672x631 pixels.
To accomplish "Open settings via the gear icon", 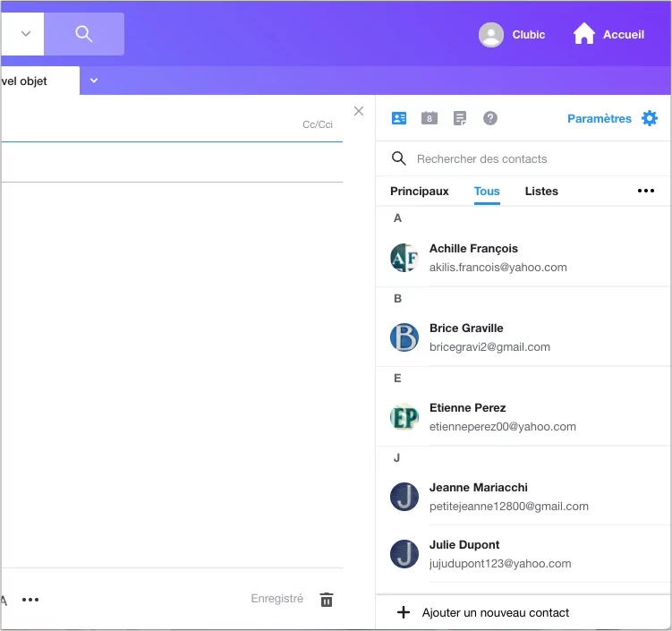I will coord(650,118).
